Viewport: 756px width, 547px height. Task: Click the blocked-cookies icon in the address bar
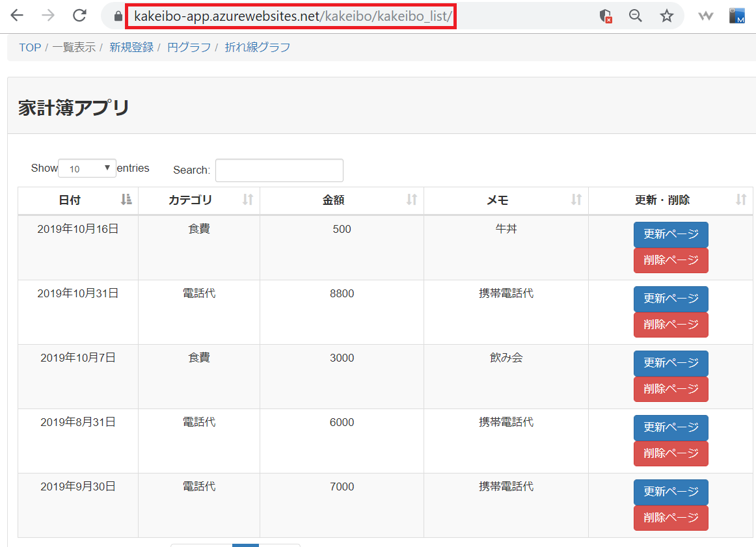(604, 15)
